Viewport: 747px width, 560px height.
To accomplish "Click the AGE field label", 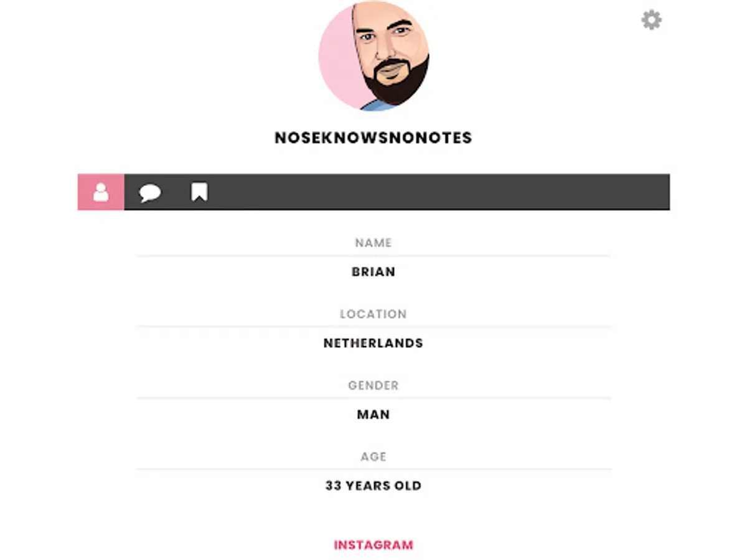I will [x=374, y=457].
